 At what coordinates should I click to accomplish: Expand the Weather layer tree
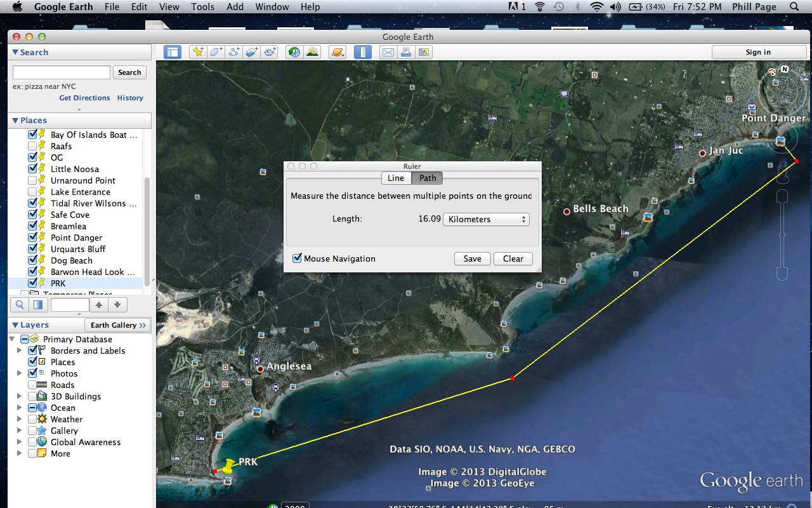tap(20, 419)
